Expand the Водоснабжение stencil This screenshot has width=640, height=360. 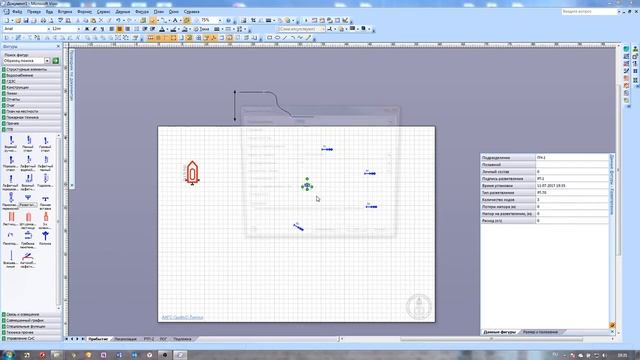(31, 76)
